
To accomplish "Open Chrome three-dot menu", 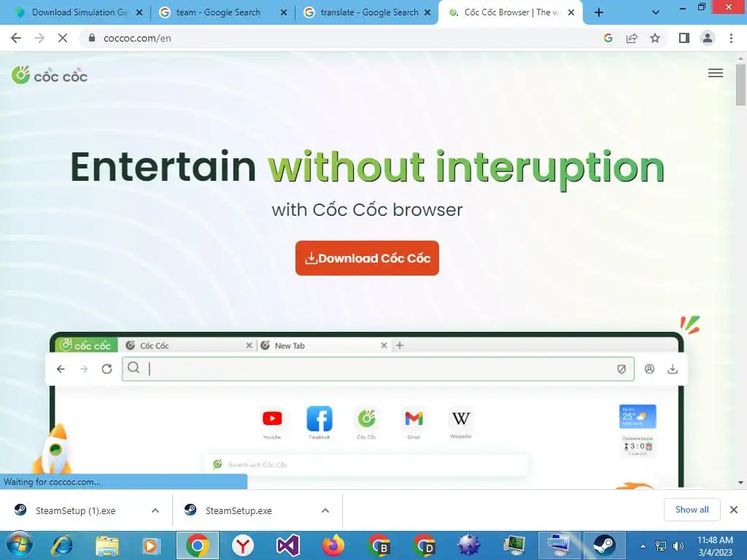I will (x=731, y=38).
